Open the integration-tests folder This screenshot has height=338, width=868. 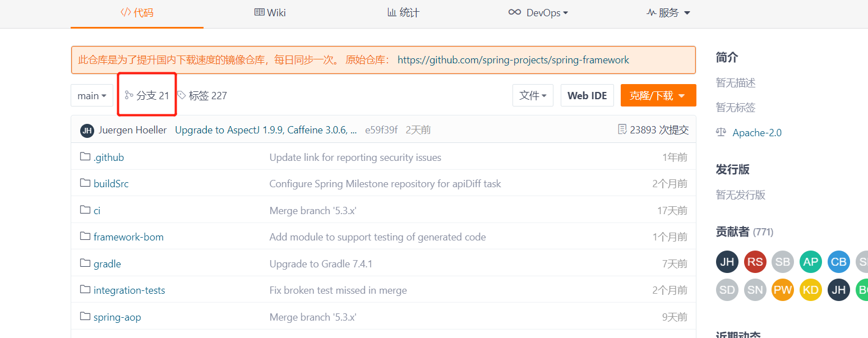point(130,290)
